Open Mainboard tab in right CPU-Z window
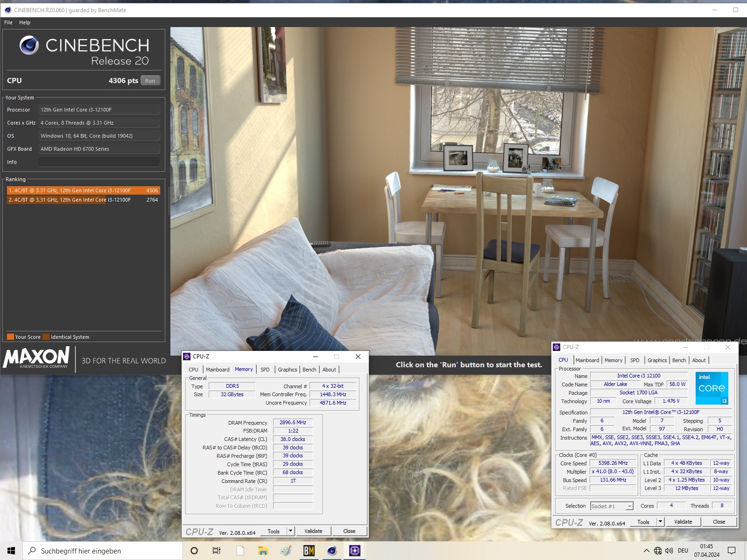The height and width of the screenshot is (560, 747). (587, 360)
